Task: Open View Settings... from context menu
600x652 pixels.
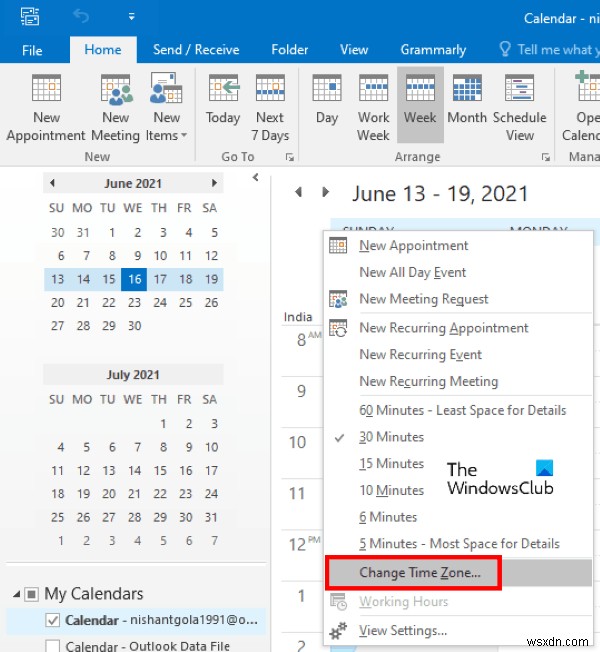Action: (x=458, y=630)
